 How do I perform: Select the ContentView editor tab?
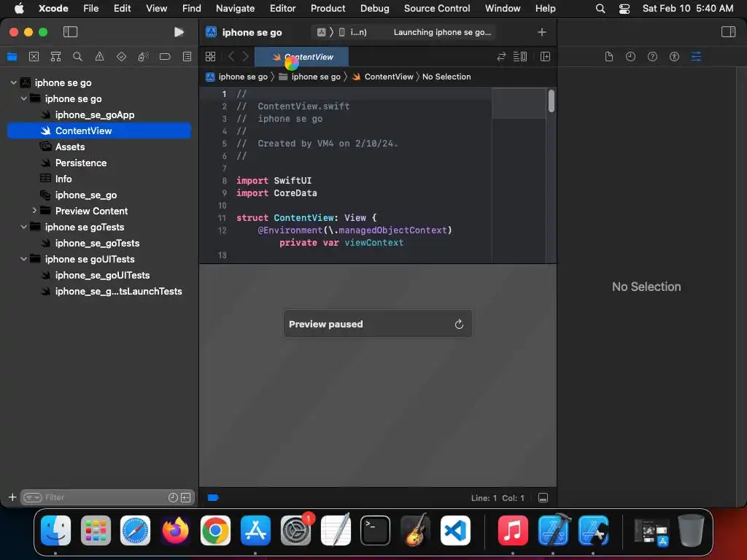[x=301, y=57]
